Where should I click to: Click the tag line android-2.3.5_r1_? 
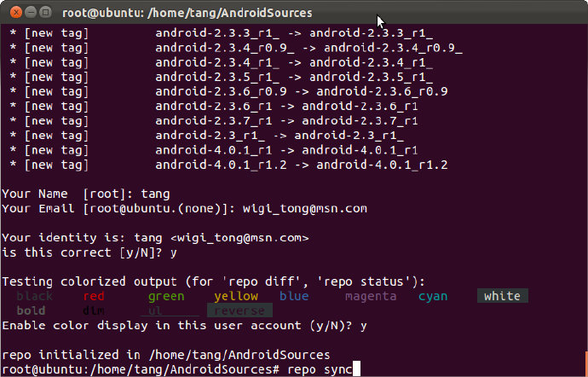coord(221,77)
